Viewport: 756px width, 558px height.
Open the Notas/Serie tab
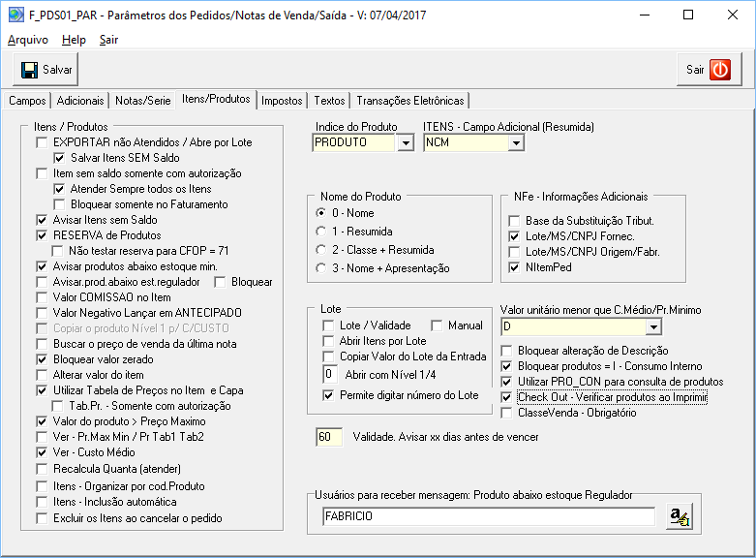142,101
